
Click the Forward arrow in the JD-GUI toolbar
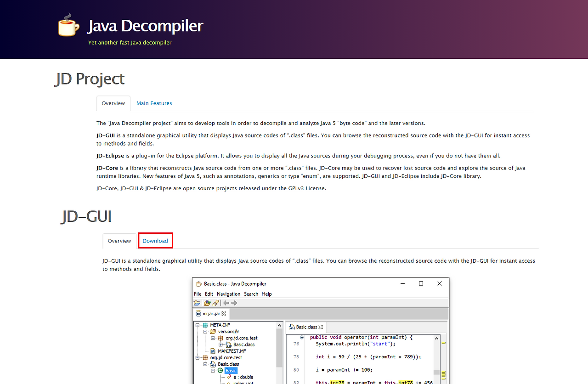(234, 303)
